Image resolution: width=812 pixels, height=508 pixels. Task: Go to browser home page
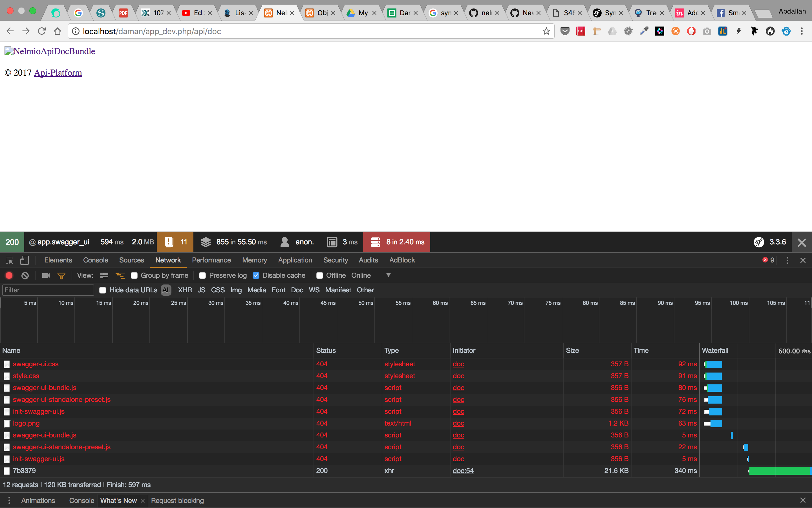pos(58,31)
